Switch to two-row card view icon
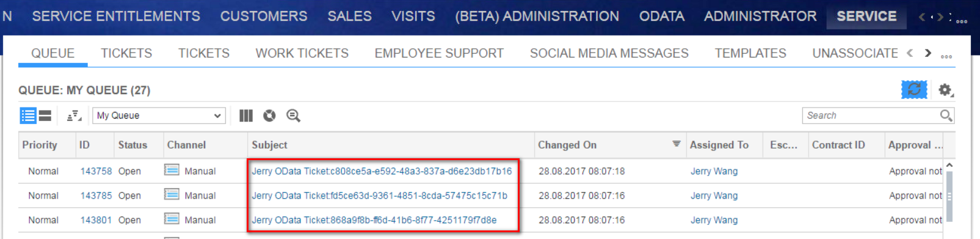Screen dimensions: 980x239 (x=45, y=116)
